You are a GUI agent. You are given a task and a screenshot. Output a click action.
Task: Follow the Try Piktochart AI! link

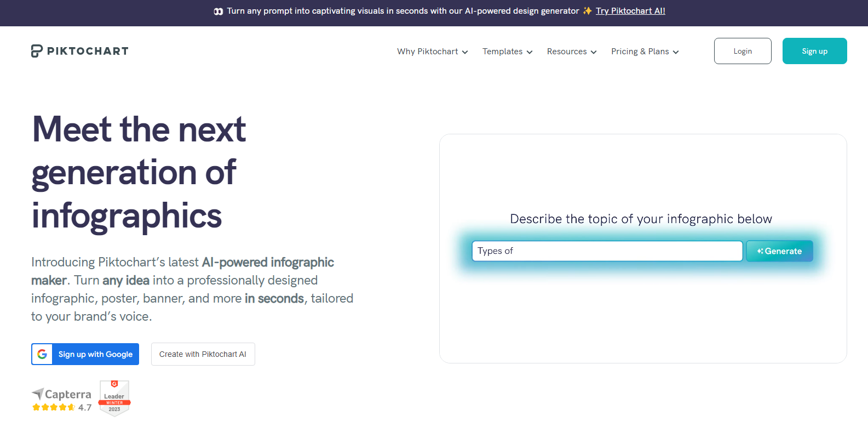630,11
